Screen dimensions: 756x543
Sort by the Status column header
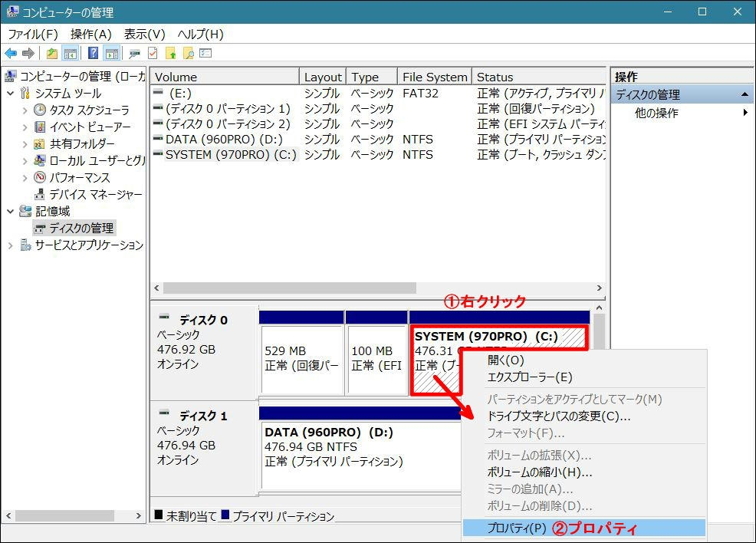[x=538, y=77]
